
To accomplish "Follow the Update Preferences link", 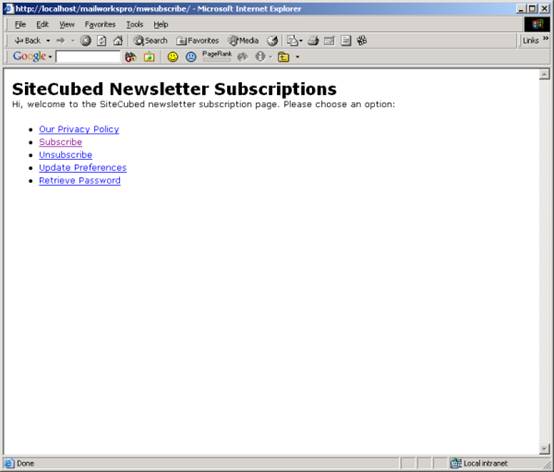I will pos(83,168).
